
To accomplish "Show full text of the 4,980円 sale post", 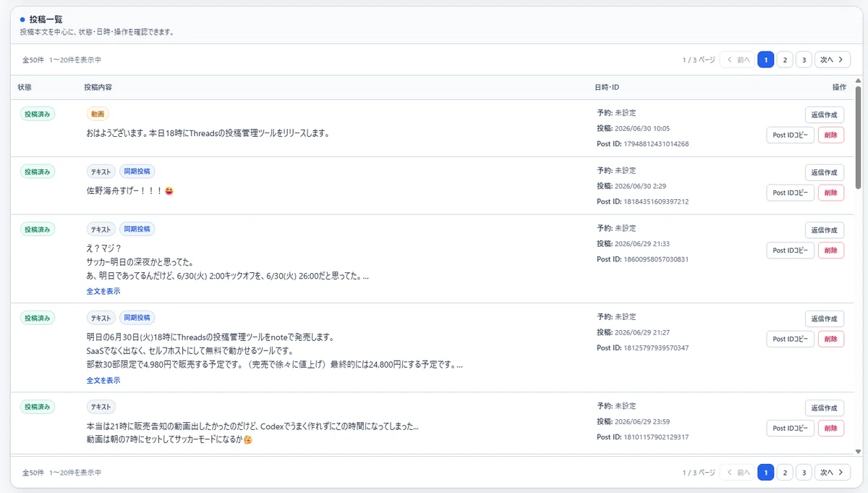I will [103, 380].
